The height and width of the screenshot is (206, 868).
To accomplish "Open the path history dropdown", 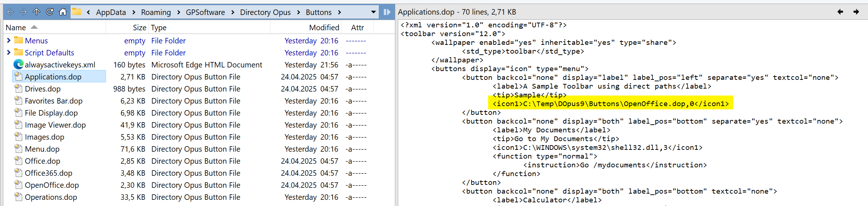I will [x=373, y=12].
